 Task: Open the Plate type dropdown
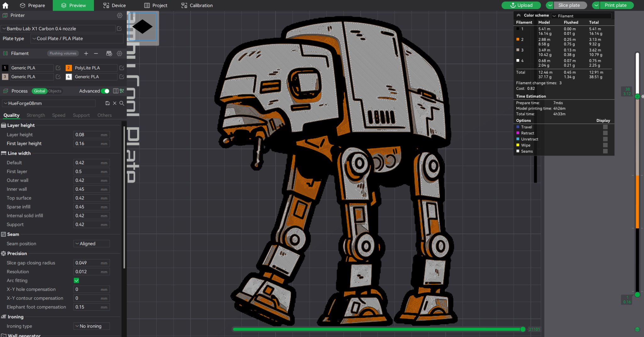point(77,38)
